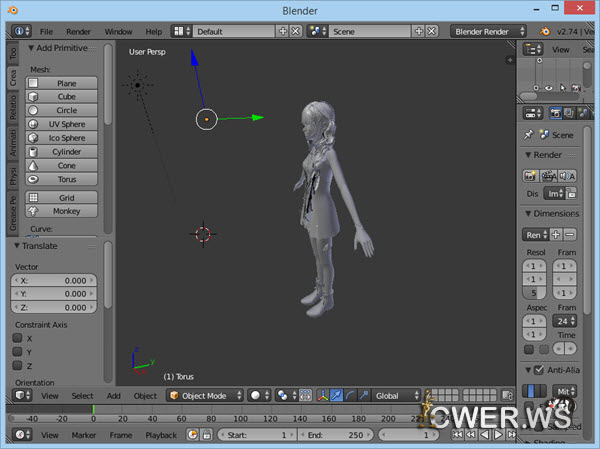The height and width of the screenshot is (449, 600).
Task: Click the pin icon beside Scene
Action: 528,134
